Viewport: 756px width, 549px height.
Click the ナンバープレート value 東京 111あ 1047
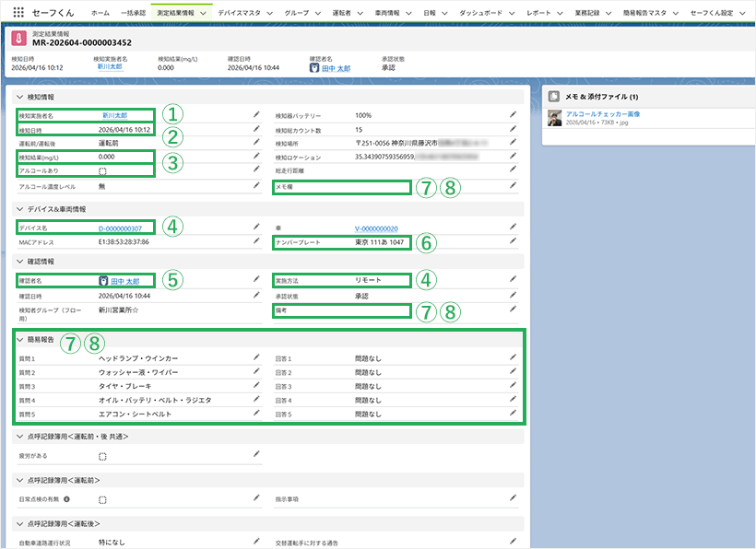point(380,242)
